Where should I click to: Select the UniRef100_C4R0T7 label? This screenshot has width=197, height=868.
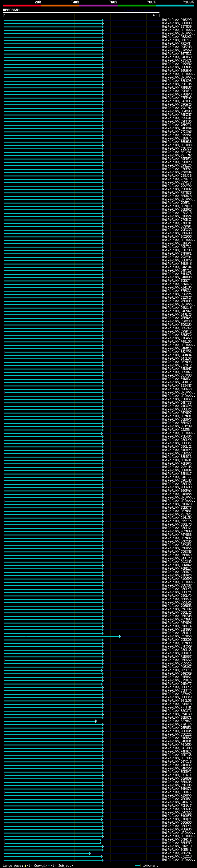[x=177, y=684]
